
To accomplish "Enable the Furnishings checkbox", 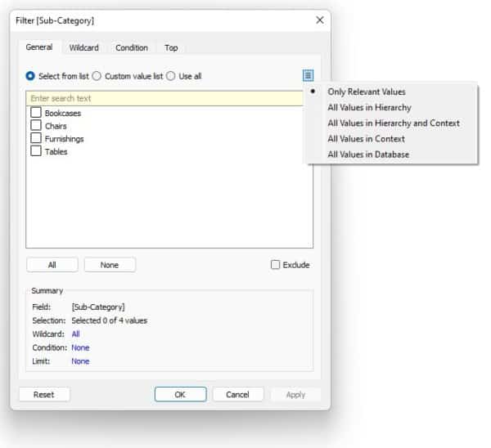I will 36,138.
